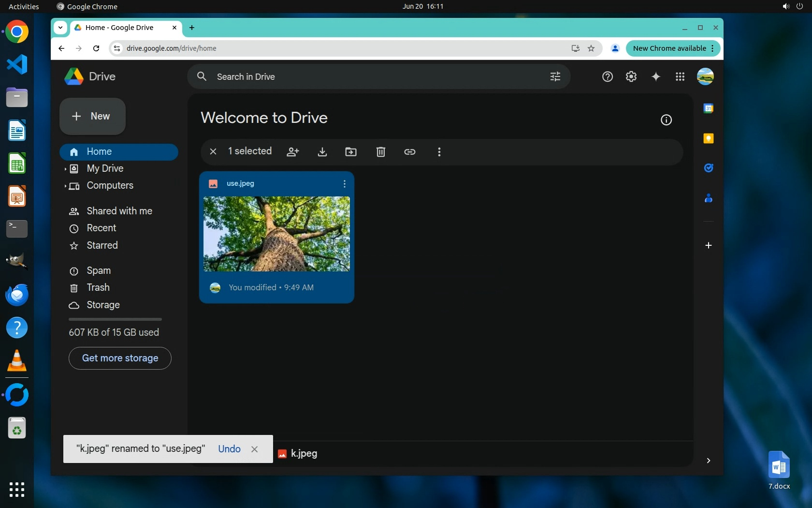Bookmark this page with star icon
Image resolution: width=812 pixels, height=508 pixels.
point(591,48)
